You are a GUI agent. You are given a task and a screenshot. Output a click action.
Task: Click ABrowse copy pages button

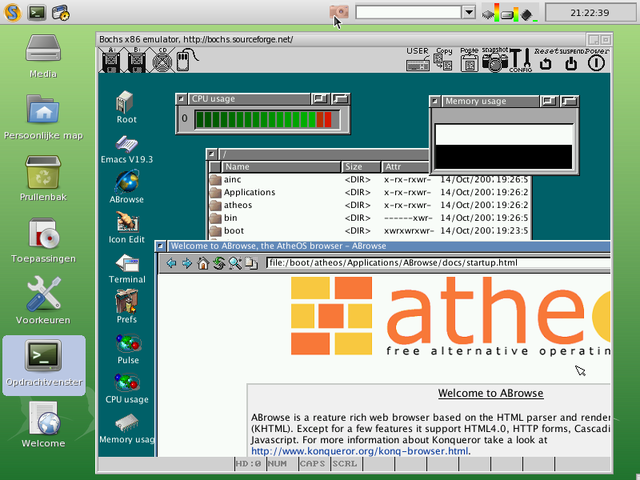[x=251, y=263]
